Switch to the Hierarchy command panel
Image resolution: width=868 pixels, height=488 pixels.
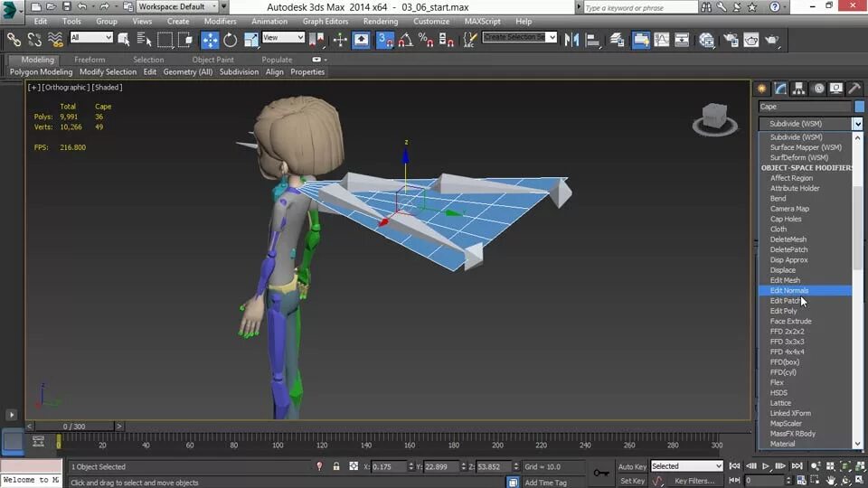pyautogui.click(x=798, y=89)
